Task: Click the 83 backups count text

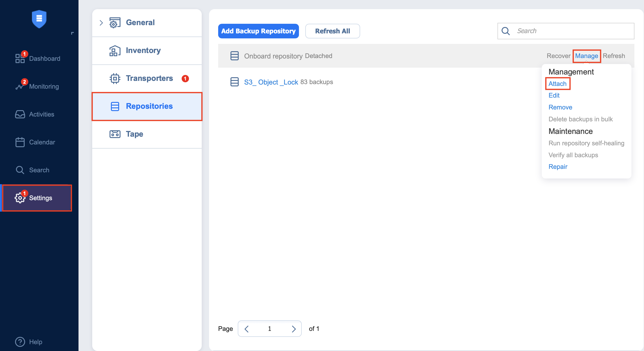Action: tap(317, 82)
